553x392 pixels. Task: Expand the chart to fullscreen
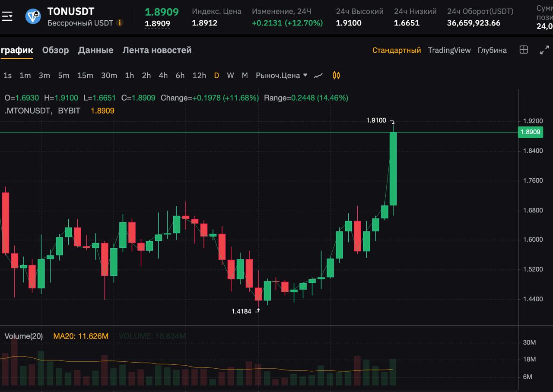click(x=544, y=50)
